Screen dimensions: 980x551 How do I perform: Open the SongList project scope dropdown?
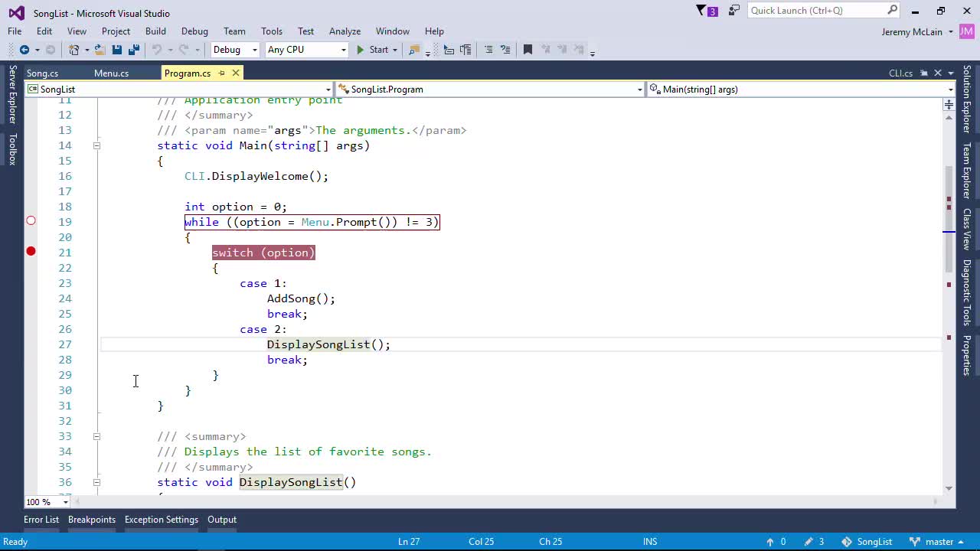click(x=179, y=90)
